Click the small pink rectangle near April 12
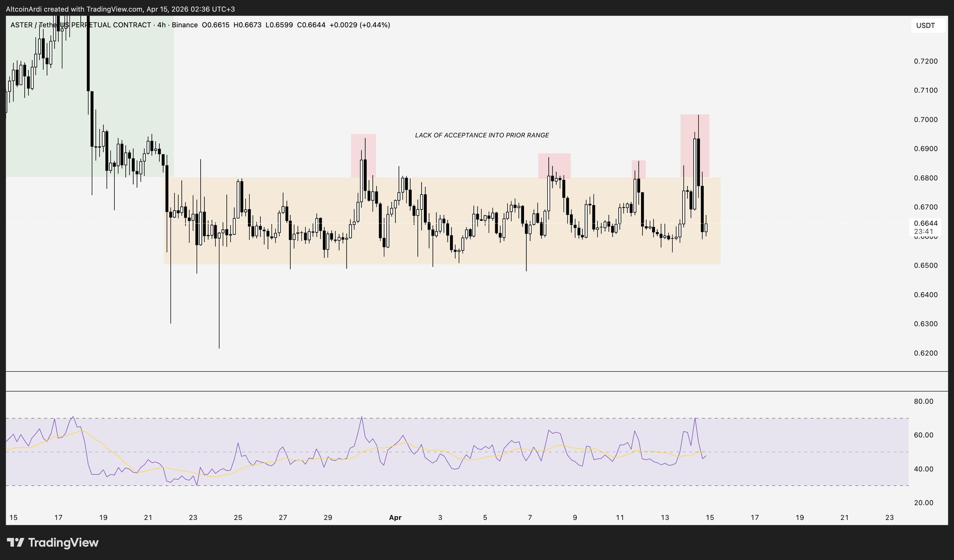The image size is (954, 560). coord(642,168)
